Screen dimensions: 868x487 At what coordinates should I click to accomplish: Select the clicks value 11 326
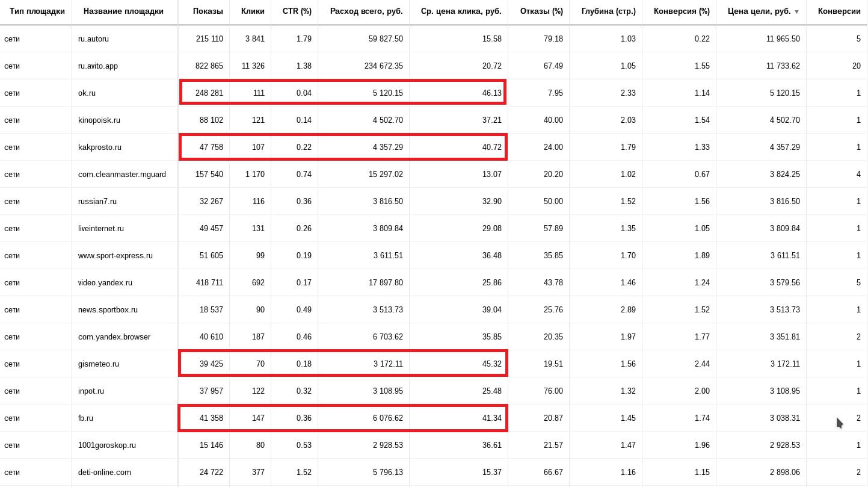pyautogui.click(x=253, y=66)
